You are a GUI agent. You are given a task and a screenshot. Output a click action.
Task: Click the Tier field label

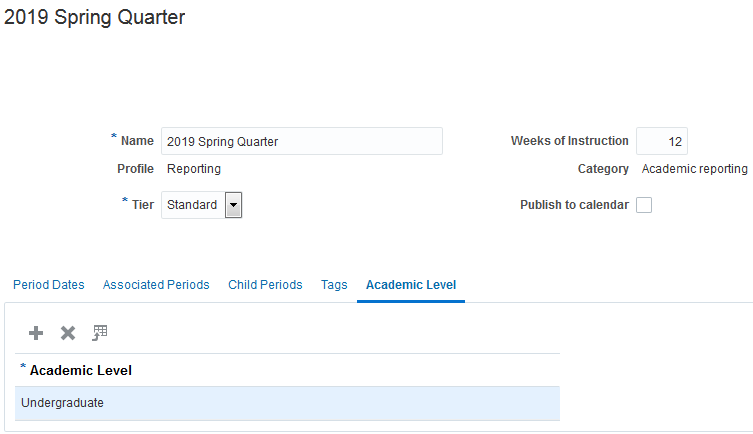click(143, 205)
